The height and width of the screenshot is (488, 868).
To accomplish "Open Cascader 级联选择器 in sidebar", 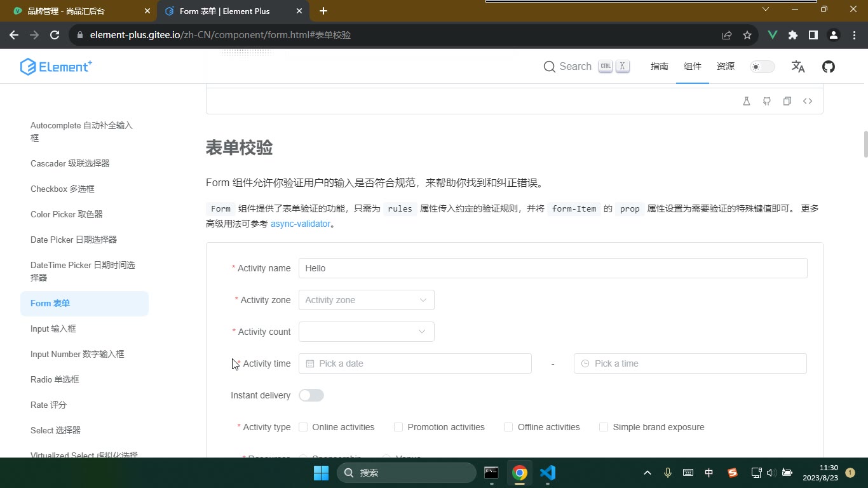I will click(x=84, y=163).
